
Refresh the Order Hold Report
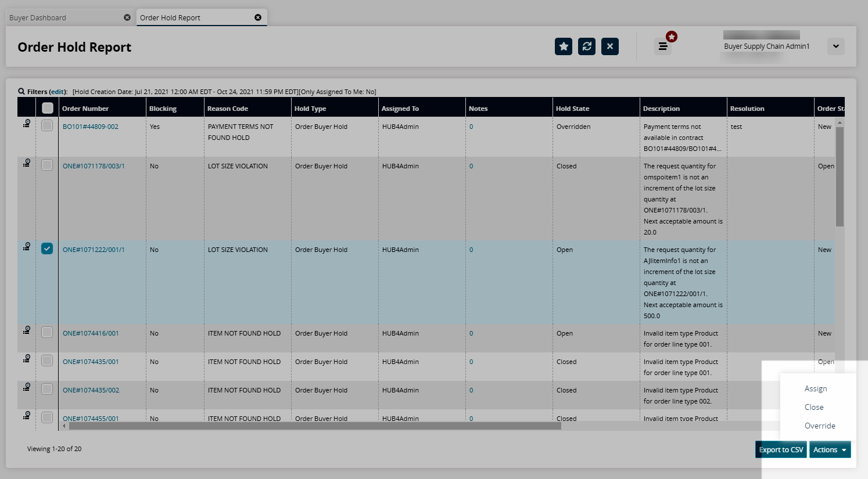[587, 46]
